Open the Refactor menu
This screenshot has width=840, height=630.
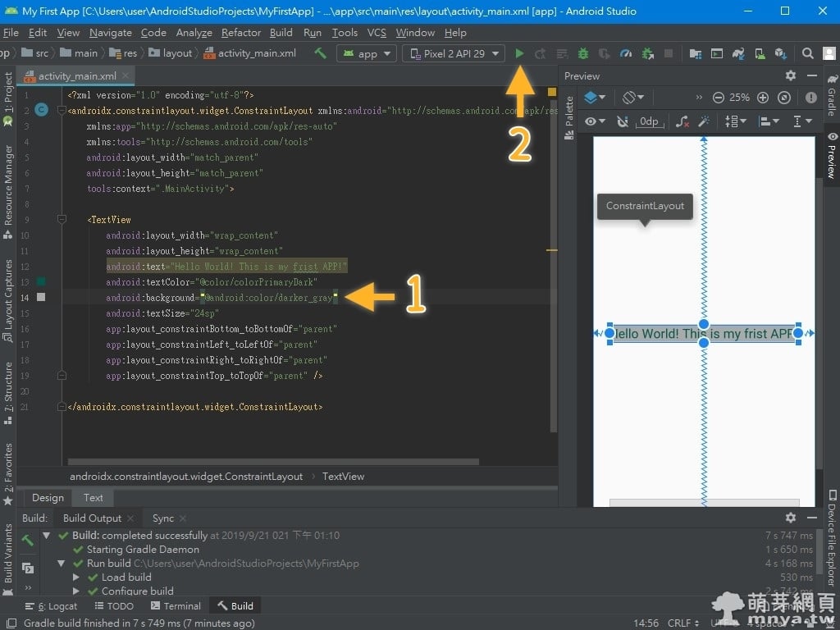(x=241, y=33)
